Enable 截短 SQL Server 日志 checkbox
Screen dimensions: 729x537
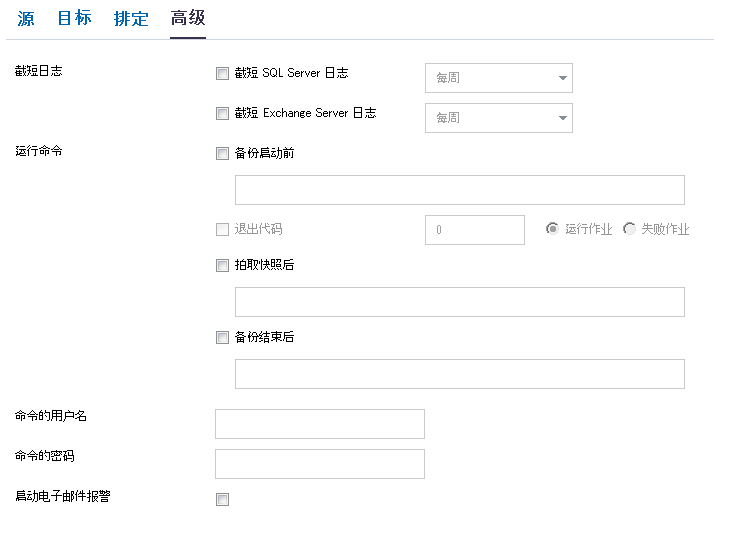[222, 73]
